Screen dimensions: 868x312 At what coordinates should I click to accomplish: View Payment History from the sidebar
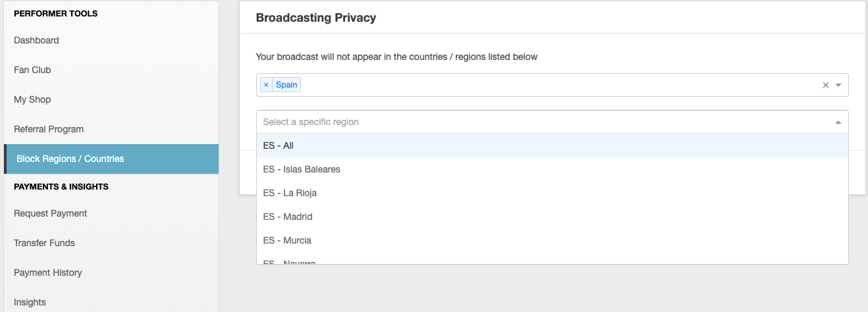(x=48, y=273)
